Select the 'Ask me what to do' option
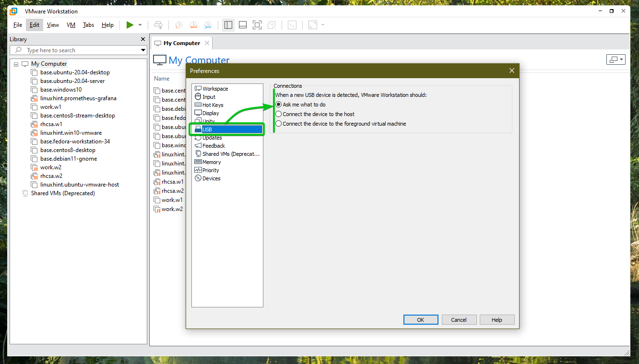This screenshot has height=364, width=639. pos(278,104)
